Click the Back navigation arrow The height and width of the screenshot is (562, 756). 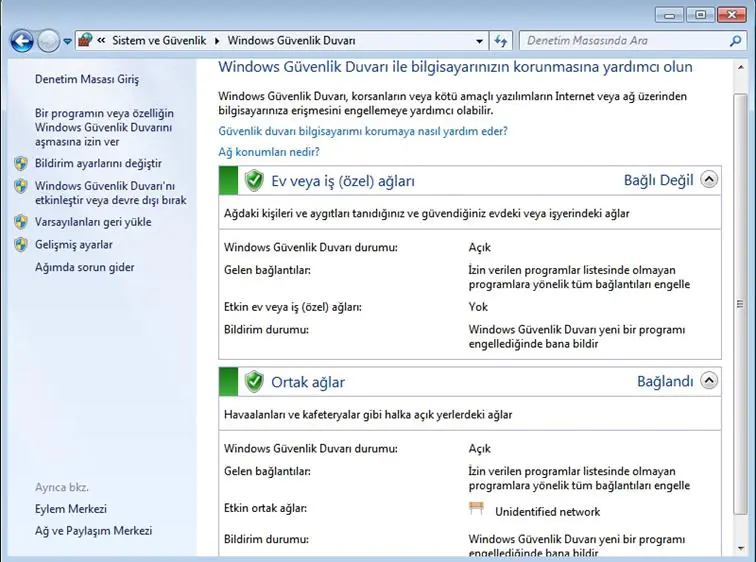[22, 41]
